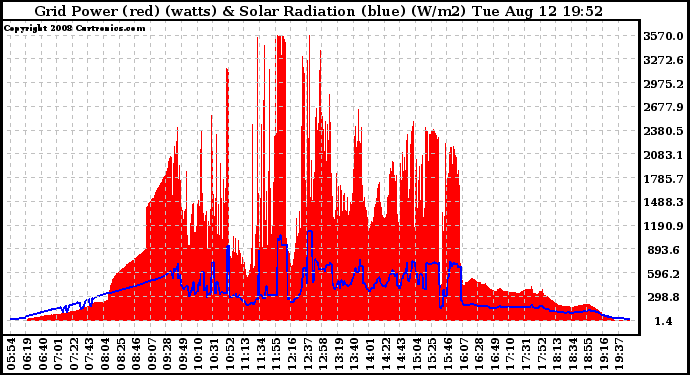Click the chart title "Grid Power (red) (watts)"

coord(126,11)
